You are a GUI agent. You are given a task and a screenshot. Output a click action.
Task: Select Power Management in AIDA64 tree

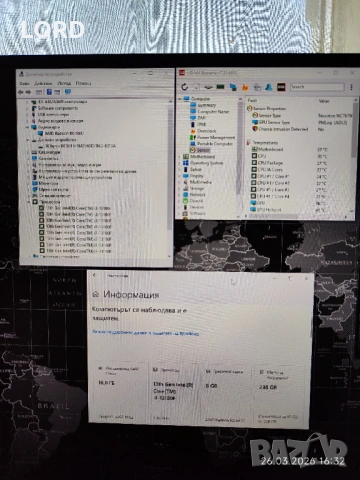216,137
